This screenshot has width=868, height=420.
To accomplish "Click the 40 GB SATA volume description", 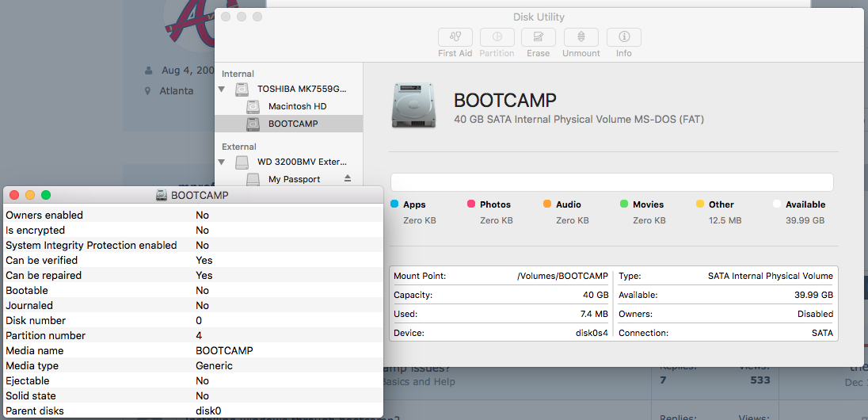I will coord(579,119).
